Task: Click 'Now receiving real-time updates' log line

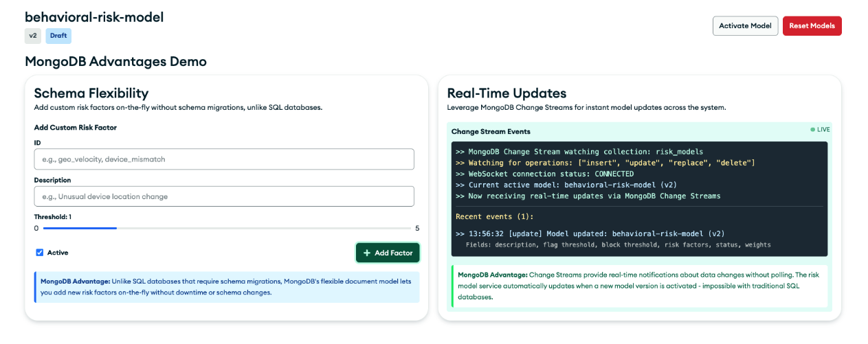Action: 588,196
